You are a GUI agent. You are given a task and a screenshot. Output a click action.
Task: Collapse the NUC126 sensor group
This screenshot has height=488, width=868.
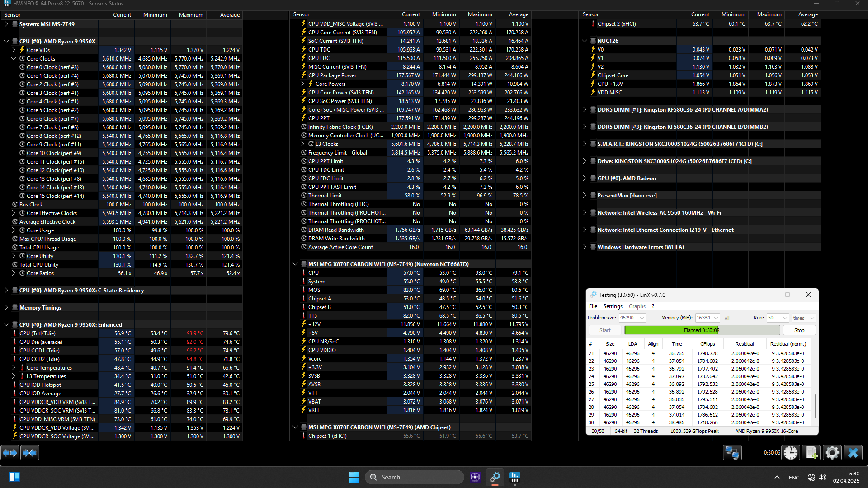(x=585, y=41)
